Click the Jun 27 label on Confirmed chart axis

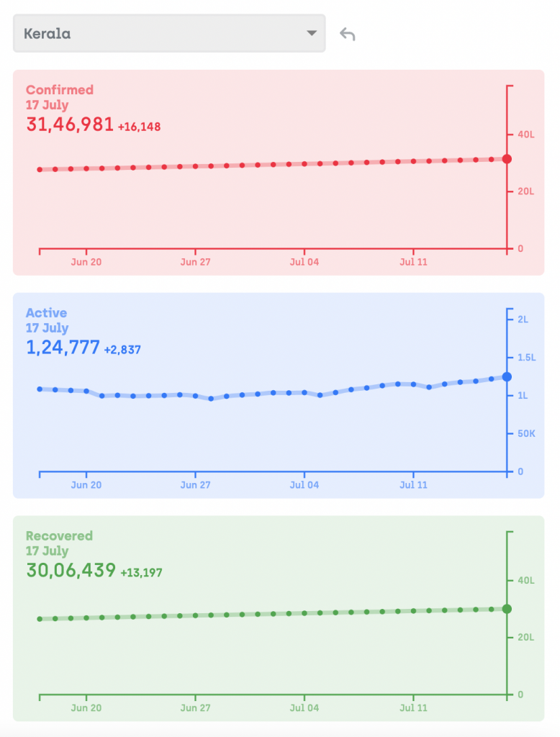(195, 262)
